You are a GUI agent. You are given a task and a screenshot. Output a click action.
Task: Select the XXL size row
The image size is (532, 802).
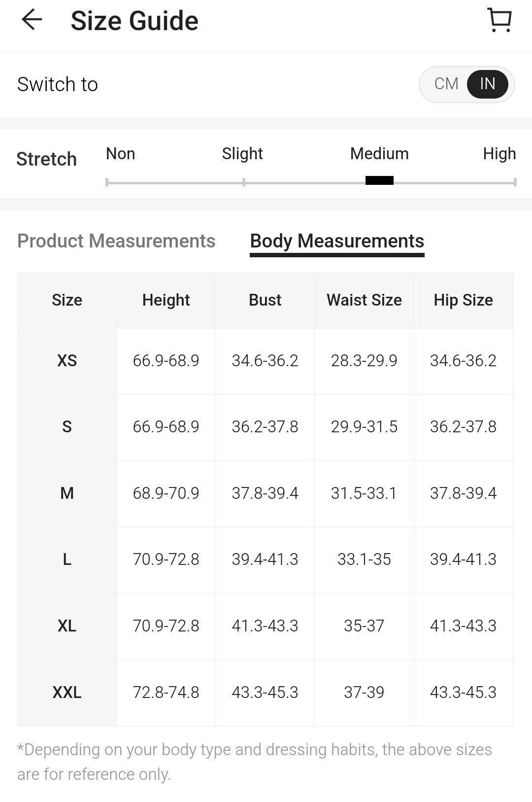(67, 693)
